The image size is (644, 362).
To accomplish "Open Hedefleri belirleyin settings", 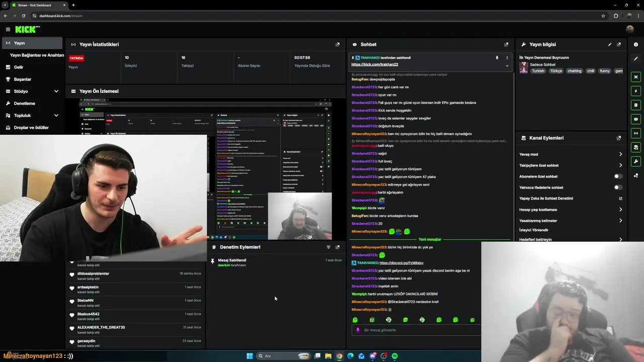I will (x=571, y=239).
